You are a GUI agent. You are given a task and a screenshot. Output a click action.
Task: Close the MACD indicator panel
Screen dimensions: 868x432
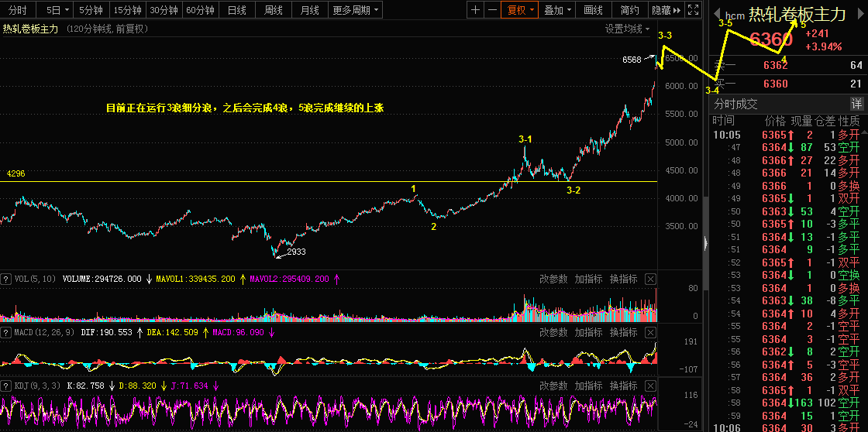click(650, 332)
